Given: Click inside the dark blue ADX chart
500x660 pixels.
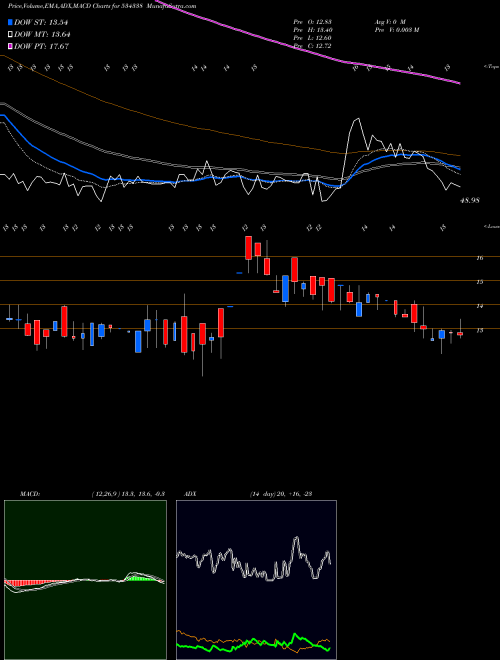Looking at the screenshot, I should click(x=256, y=580).
